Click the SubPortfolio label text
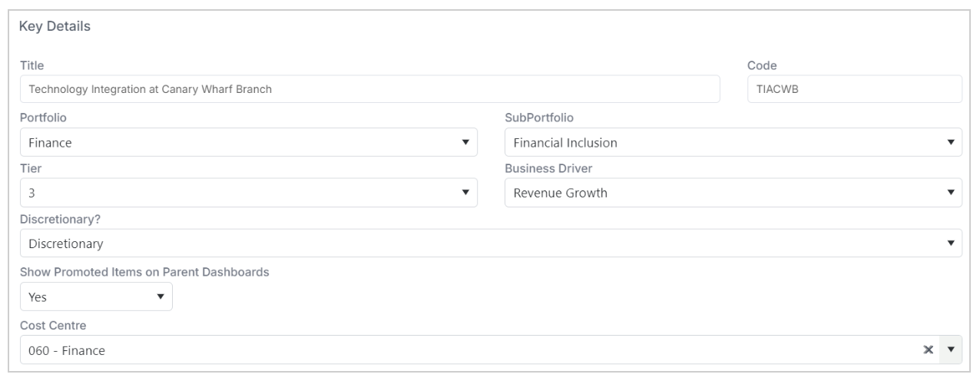This screenshot has height=381, width=980. coord(539,118)
